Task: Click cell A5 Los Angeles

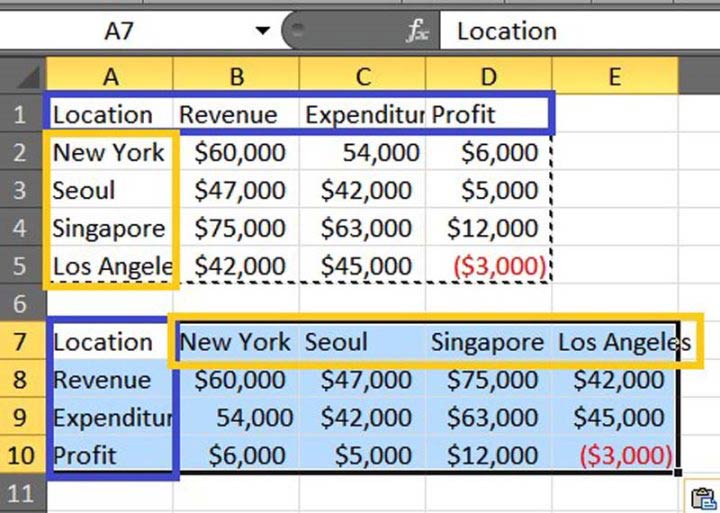Action: click(110, 265)
